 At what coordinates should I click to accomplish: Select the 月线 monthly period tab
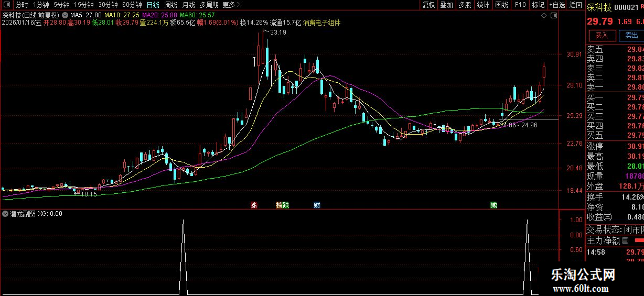click(x=188, y=5)
